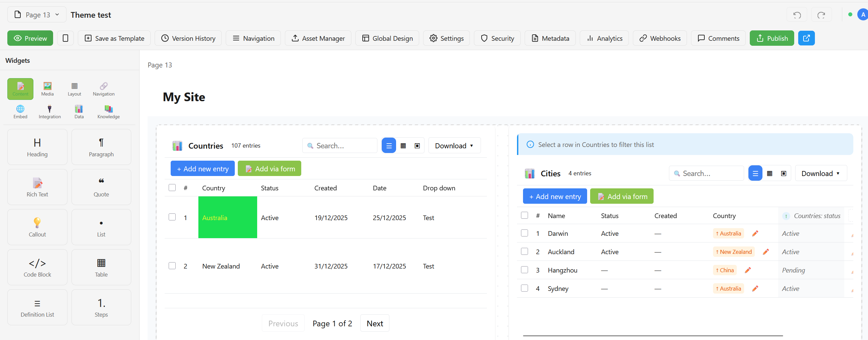Viewport: 868px width, 340px height.
Task: Go to Next page of Countries
Action: 375,323
